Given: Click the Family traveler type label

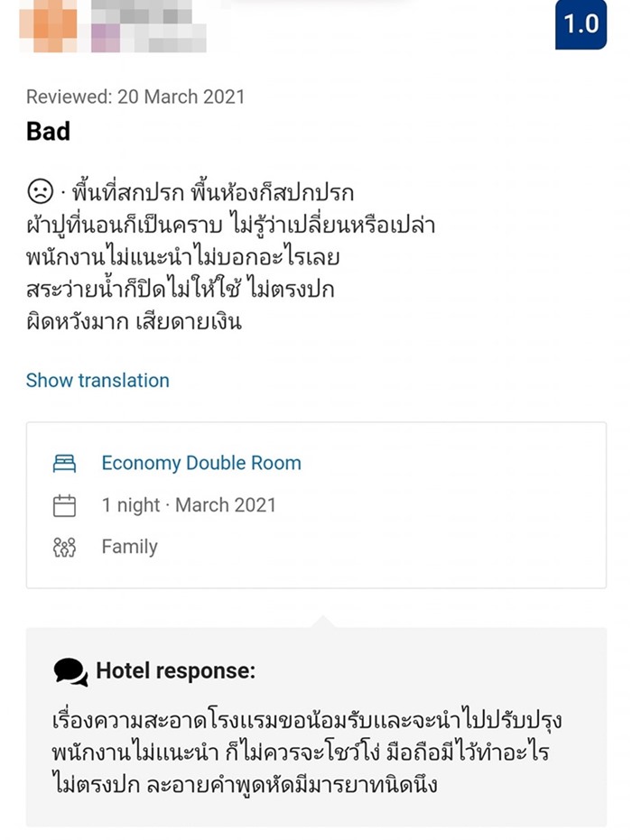Looking at the screenshot, I should click(128, 546).
